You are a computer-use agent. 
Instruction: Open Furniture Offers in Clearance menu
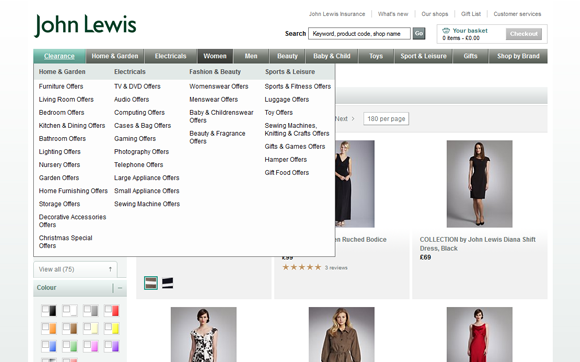click(x=61, y=87)
